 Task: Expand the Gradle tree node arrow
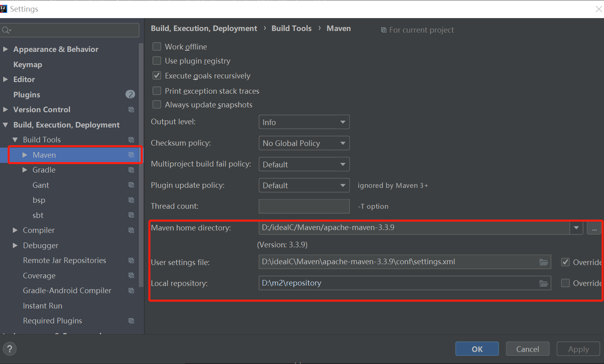(25, 170)
